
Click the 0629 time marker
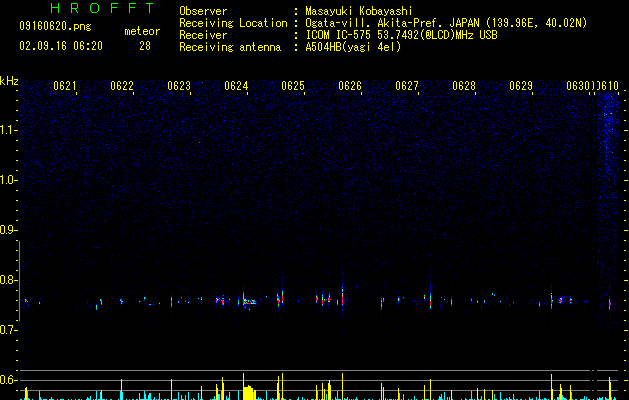tap(521, 86)
